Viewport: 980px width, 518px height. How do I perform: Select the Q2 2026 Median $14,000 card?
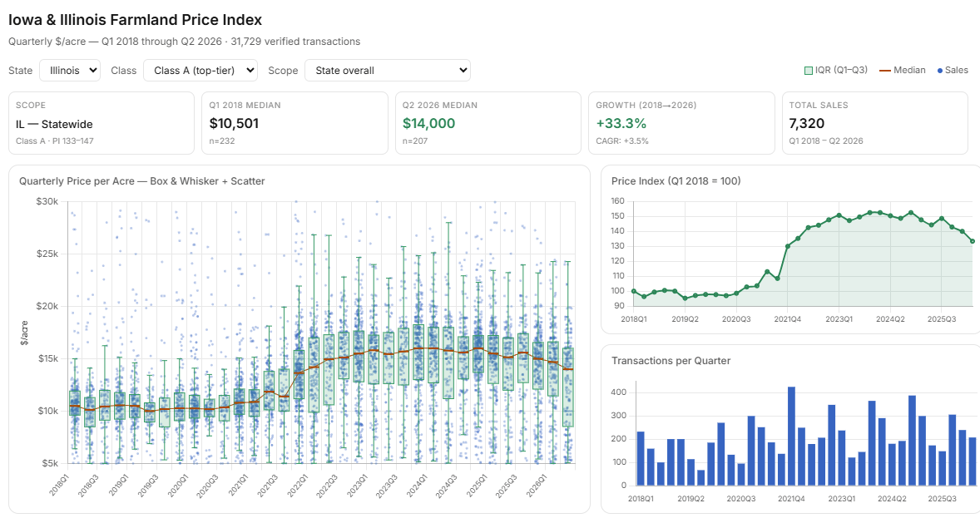[488, 123]
